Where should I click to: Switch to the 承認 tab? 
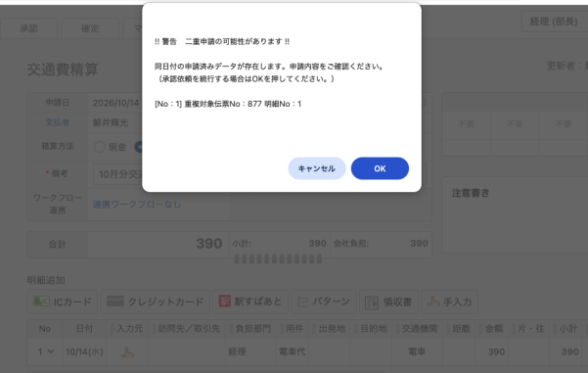tap(29, 28)
